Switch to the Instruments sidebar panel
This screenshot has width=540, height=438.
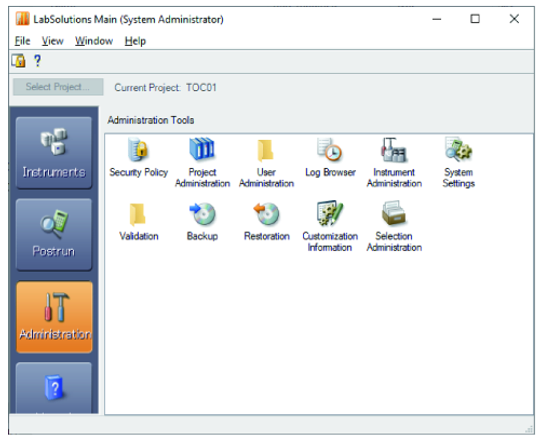[54, 153]
